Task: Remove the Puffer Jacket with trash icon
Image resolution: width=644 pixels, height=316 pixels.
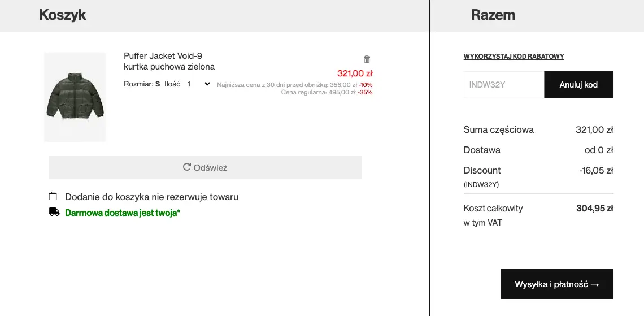Action: (367, 59)
